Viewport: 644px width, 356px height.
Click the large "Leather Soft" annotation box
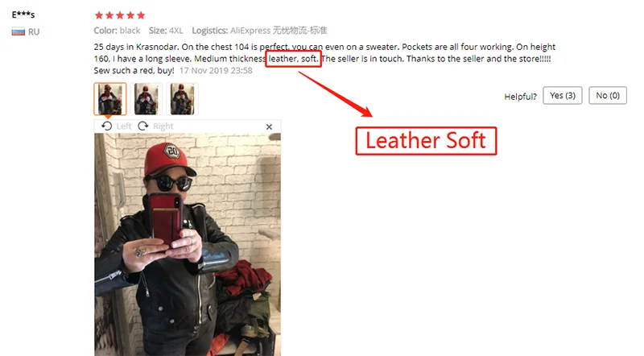tap(426, 141)
